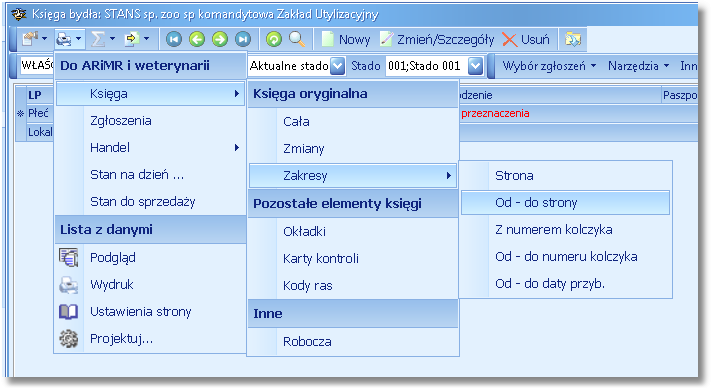Expand the dropdown arrow beside the export icon
The height and width of the screenshot is (391, 712).
(x=146, y=39)
